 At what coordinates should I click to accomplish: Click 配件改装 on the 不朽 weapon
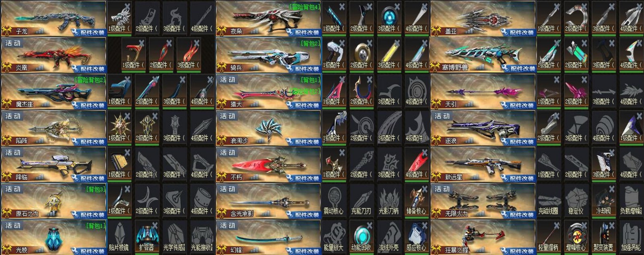304,178
